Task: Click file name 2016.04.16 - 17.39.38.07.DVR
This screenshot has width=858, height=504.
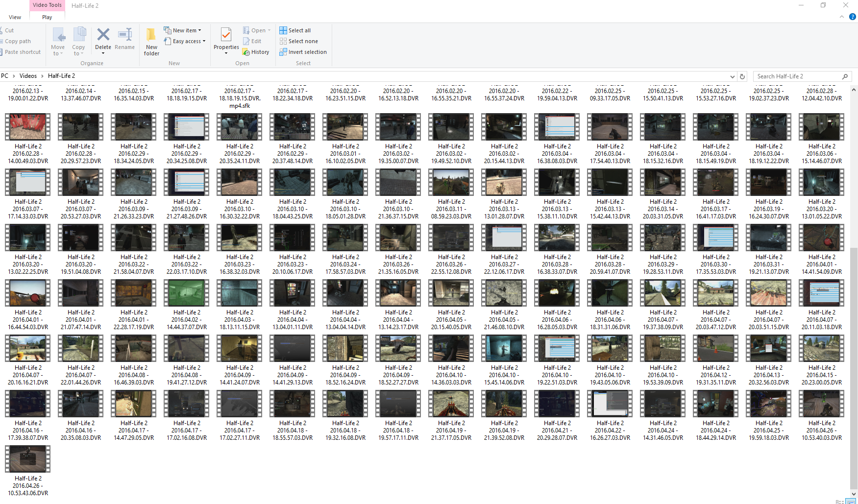Action: click(28, 430)
